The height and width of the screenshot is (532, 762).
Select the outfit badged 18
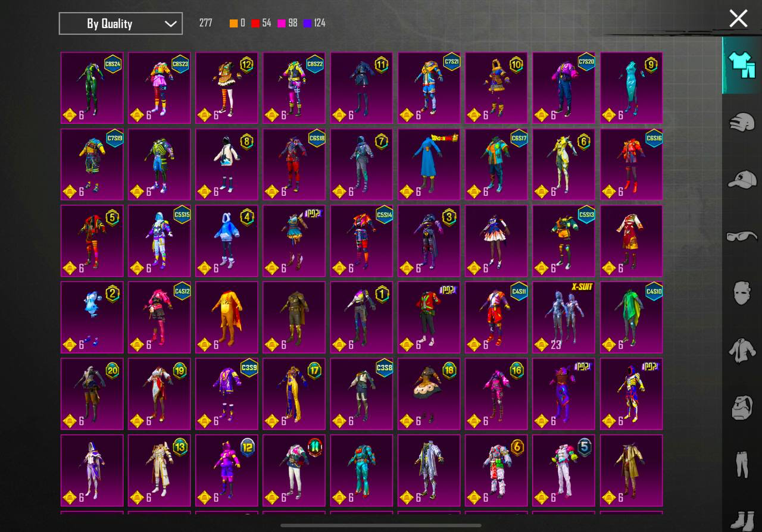tap(429, 394)
